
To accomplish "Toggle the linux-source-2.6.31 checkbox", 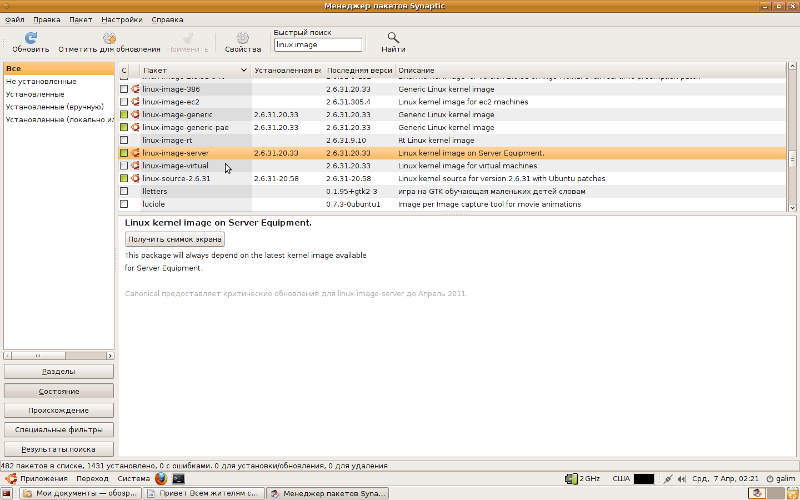I will 123,178.
